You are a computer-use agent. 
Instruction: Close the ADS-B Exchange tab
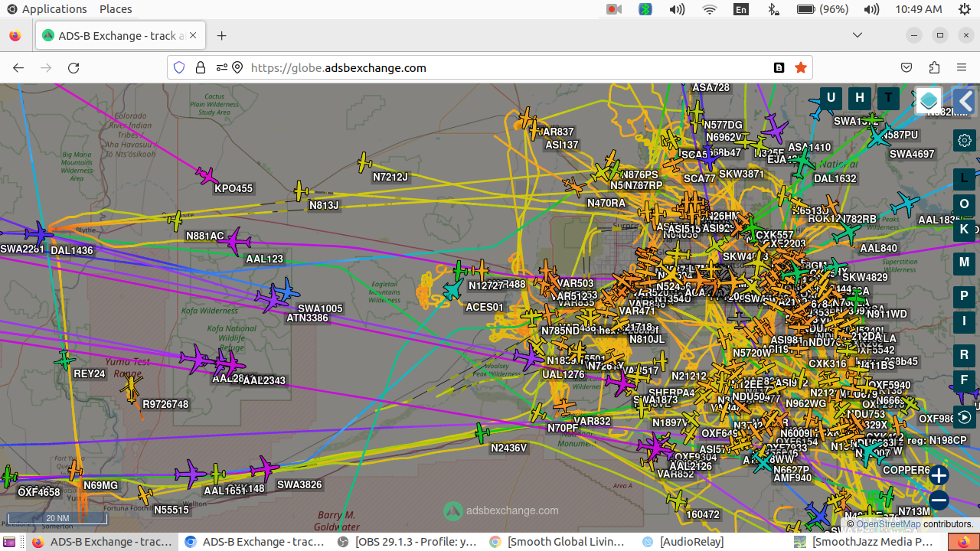point(193,36)
